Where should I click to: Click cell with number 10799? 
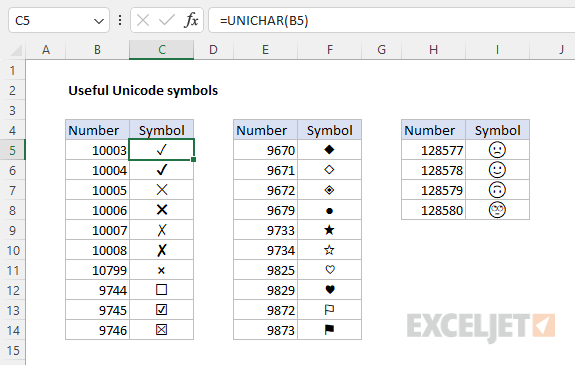[97, 270]
